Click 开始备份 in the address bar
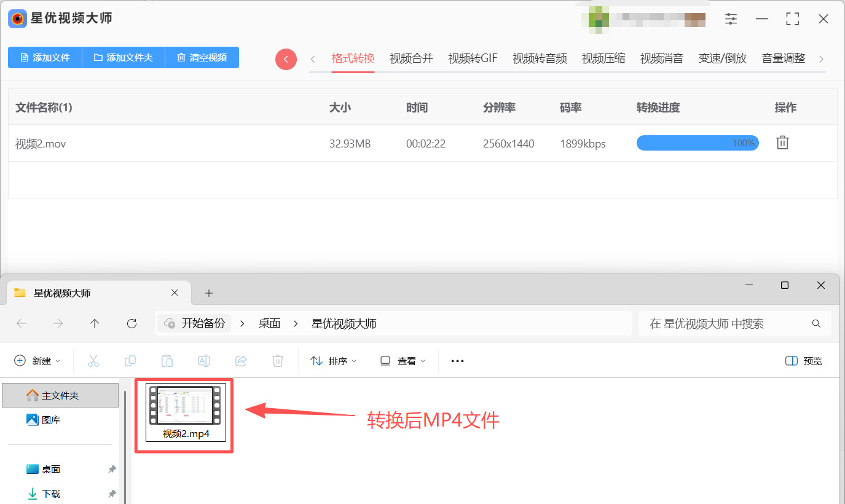This screenshot has width=845, height=504. [x=194, y=323]
